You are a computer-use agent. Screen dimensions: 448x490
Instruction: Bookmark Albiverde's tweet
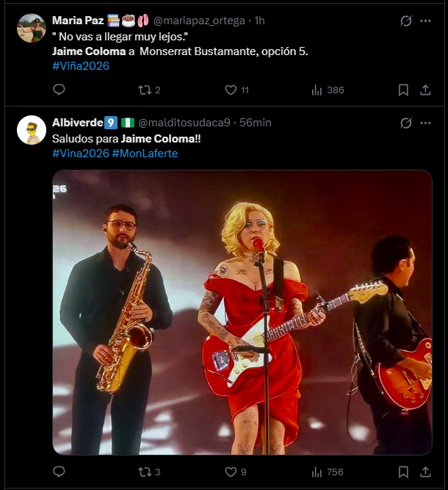click(403, 472)
